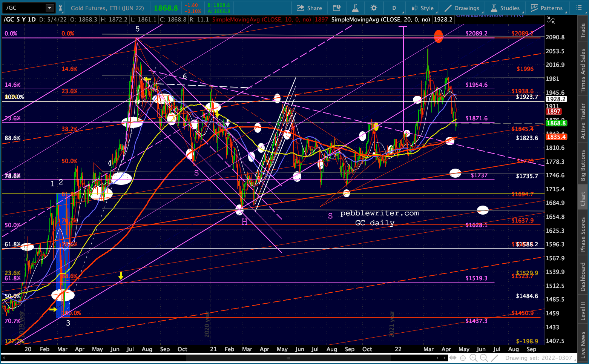Open the quick quote info card icon

(337, 8)
